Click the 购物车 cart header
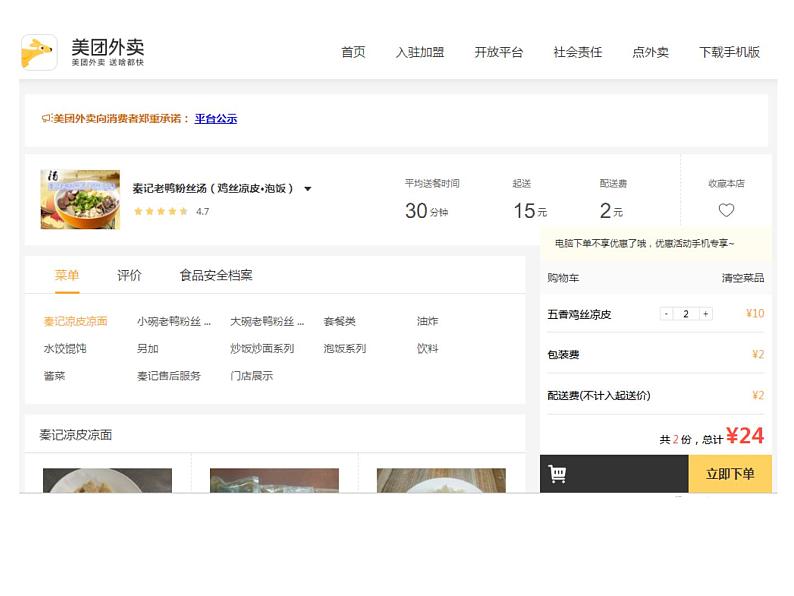 point(563,278)
